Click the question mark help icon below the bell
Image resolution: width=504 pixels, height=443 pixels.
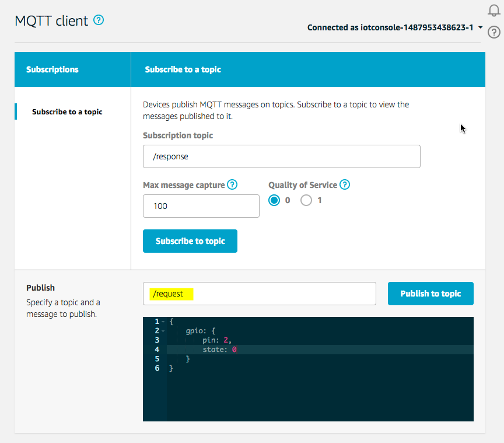pos(494,32)
